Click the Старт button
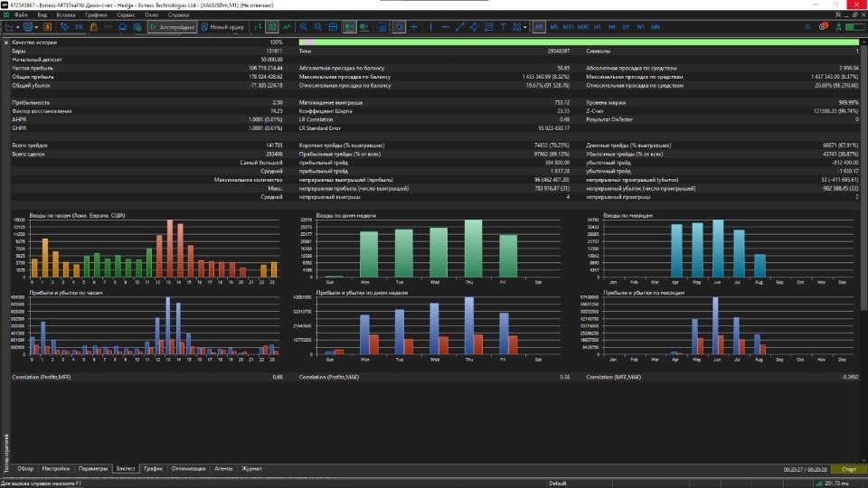This screenshot has width=868, height=488. pos(849,469)
